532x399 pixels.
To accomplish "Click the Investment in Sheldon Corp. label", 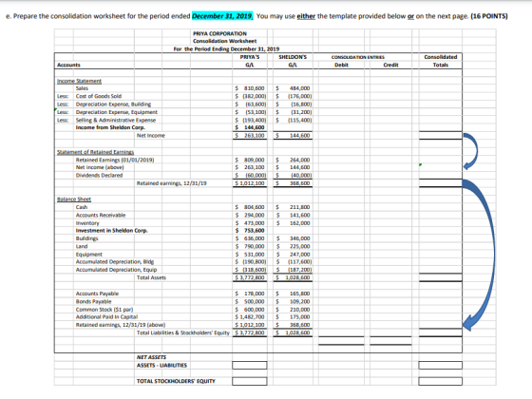I will 112,230.
